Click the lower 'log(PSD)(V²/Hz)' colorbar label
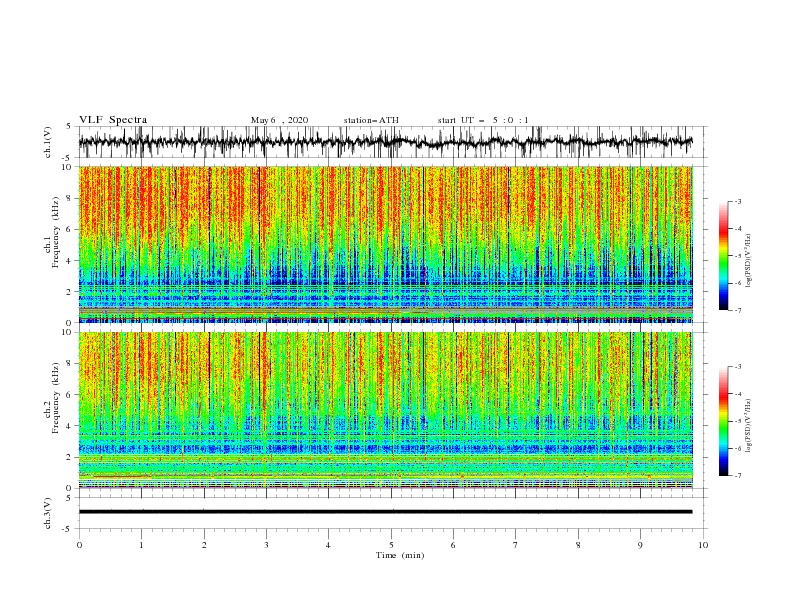 coord(748,426)
